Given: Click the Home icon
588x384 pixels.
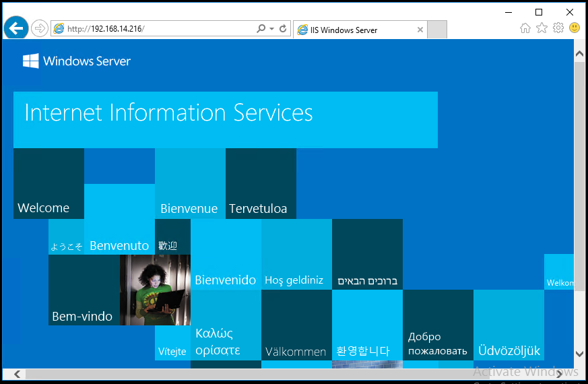Looking at the screenshot, I should click(525, 28).
